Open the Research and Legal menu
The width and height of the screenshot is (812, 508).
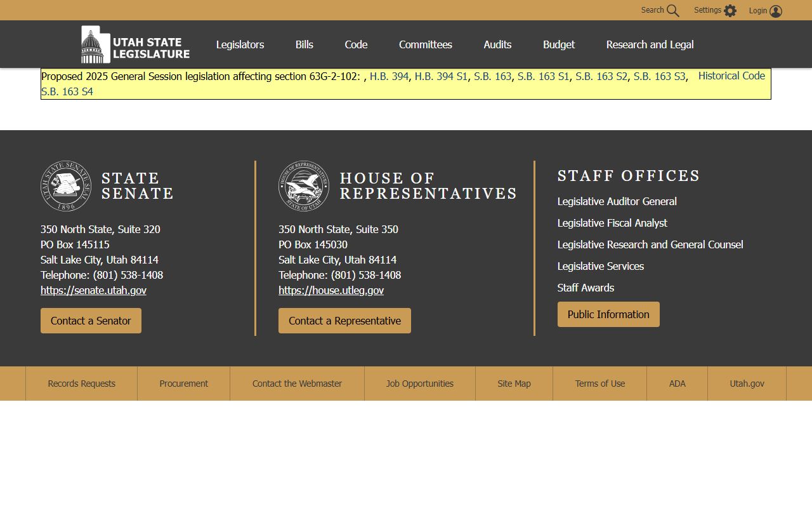(650, 44)
